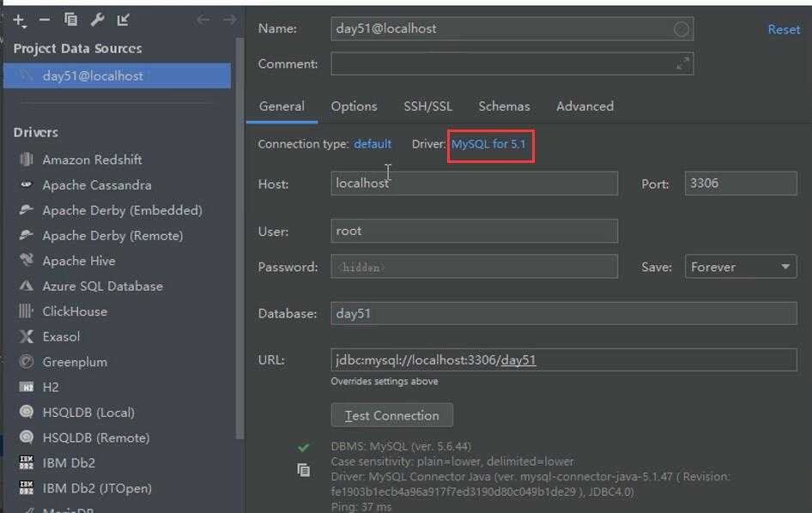Click green checkmark of successful connection
812x513 pixels.
[x=304, y=447]
